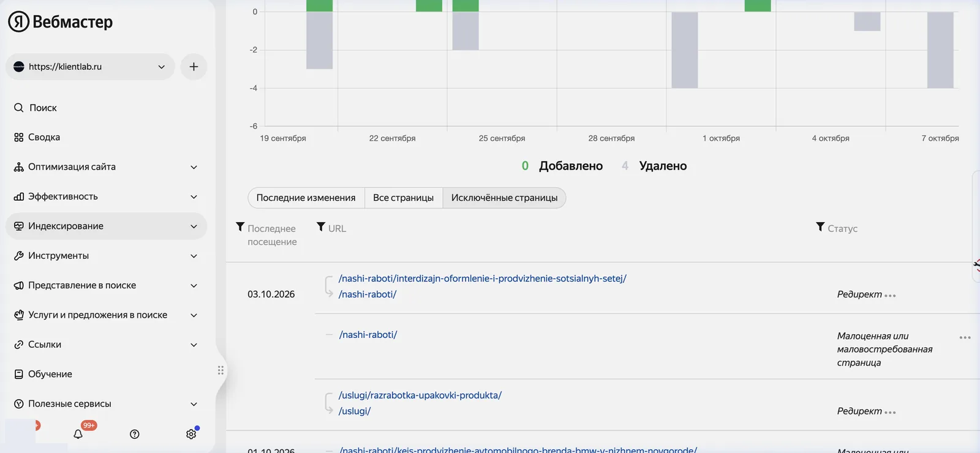The image size is (980, 453).
Task: Expand Услуги и предложения в поиске
Action: pyautogui.click(x=106, y=315)
